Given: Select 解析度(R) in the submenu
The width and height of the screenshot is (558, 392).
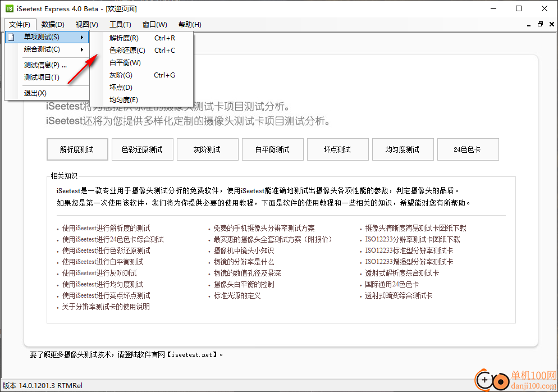Looking at the screenshot, I should [x=141, y=38].
